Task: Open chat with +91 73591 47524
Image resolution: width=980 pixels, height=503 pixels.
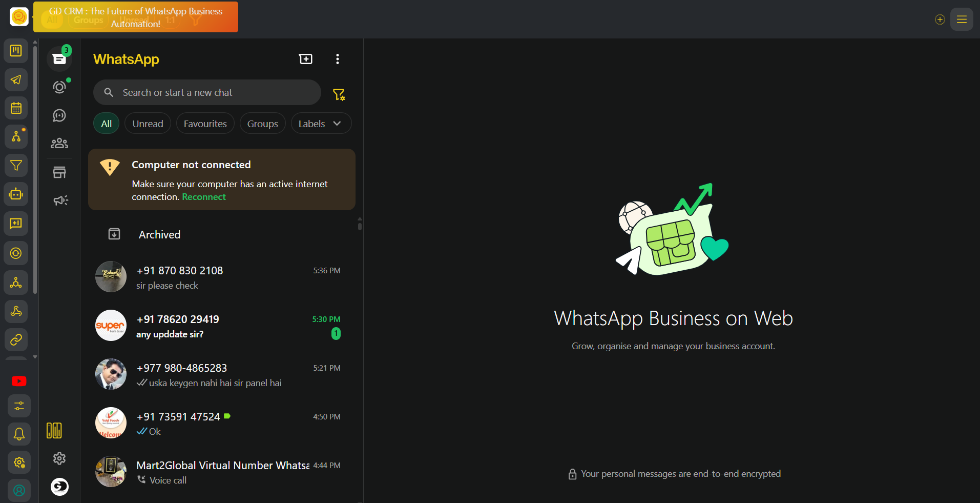Action: coord(221,424)
